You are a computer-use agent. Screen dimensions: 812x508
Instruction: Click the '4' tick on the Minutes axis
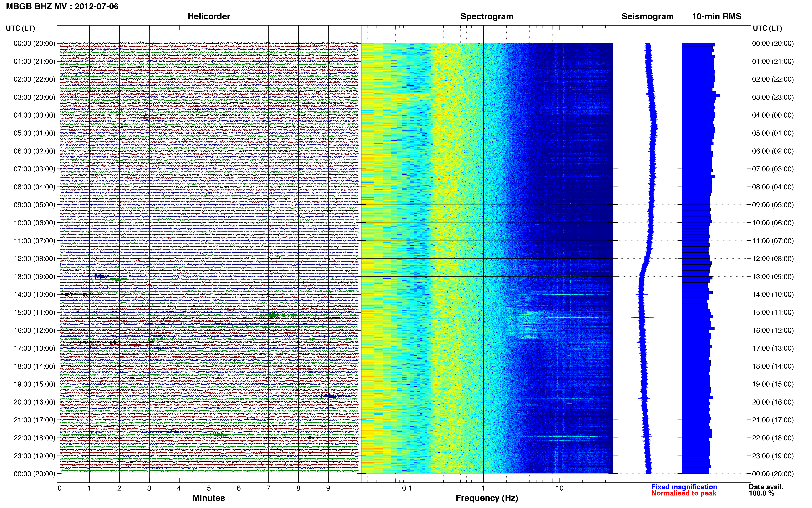click(179, 488)
